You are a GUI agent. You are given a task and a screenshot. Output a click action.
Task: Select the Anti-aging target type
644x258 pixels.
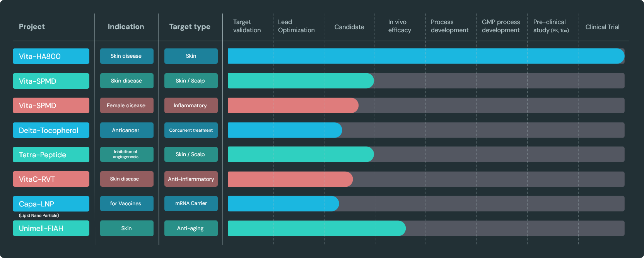[191, 228]
